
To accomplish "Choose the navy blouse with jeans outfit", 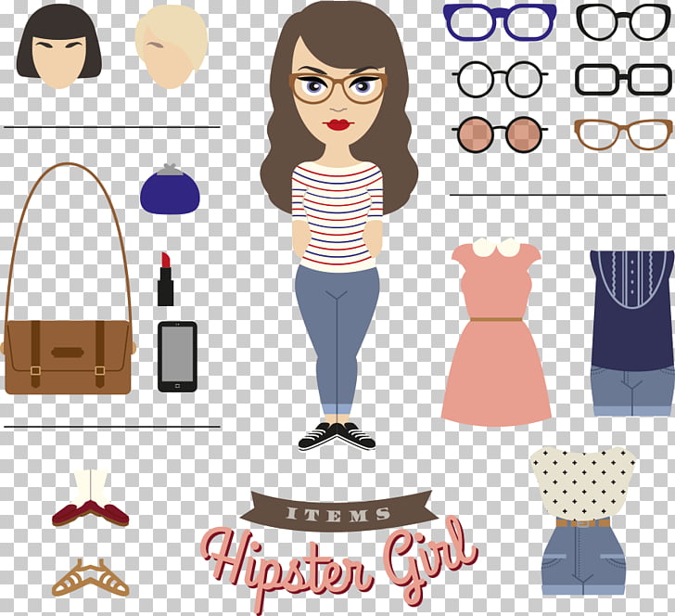I will [x=632, y=333].
